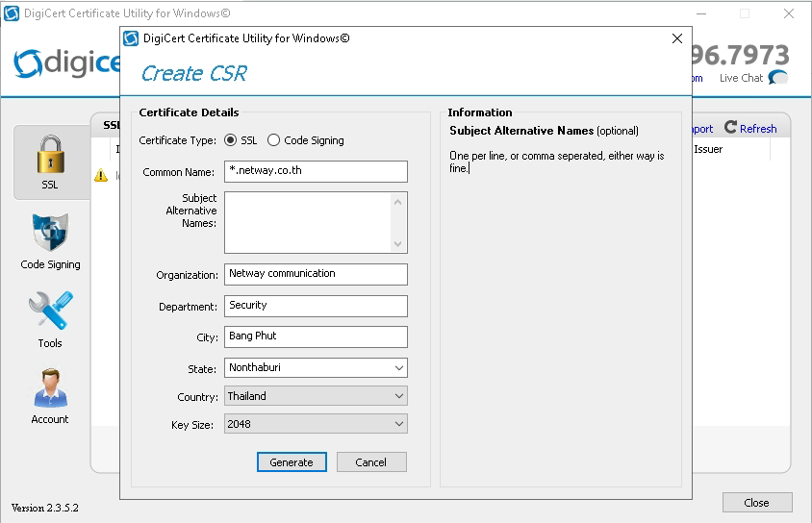Open the Account person icon
This screenshot has height=523, width=812.
[50, 389]
